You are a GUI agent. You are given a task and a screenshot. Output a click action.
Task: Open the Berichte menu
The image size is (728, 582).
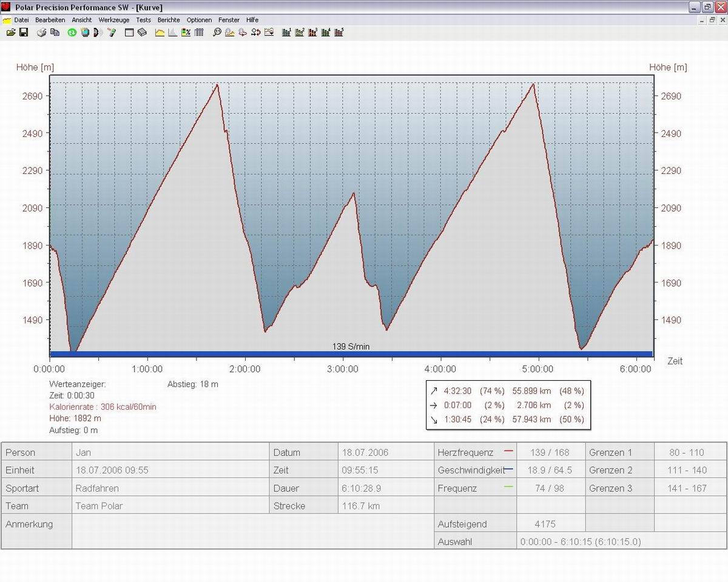pyautogui.click(x=169, y=20)
